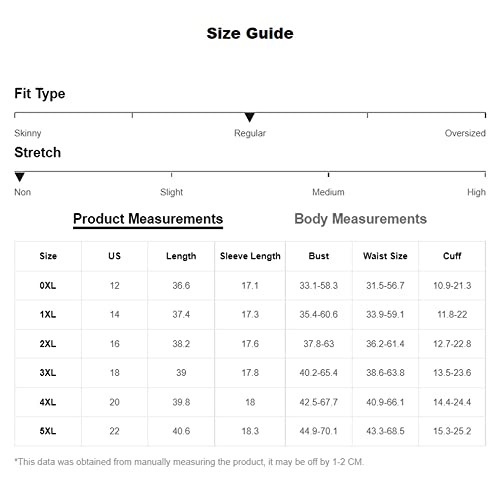Click the 2XL bust value 37.8-63
The height and width of the screenshot is (500, 500).
click(319, 344)
